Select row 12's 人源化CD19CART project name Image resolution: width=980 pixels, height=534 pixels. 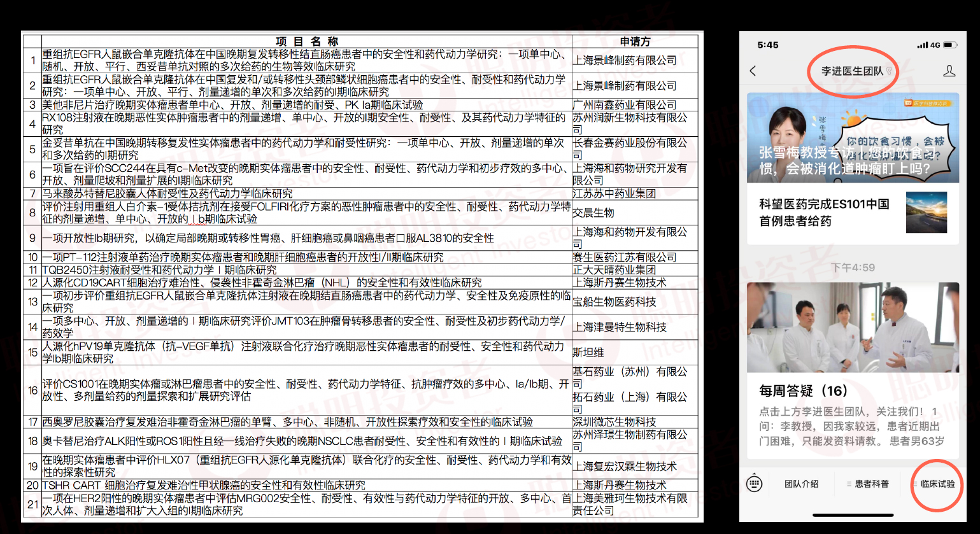tap(307, 283)
